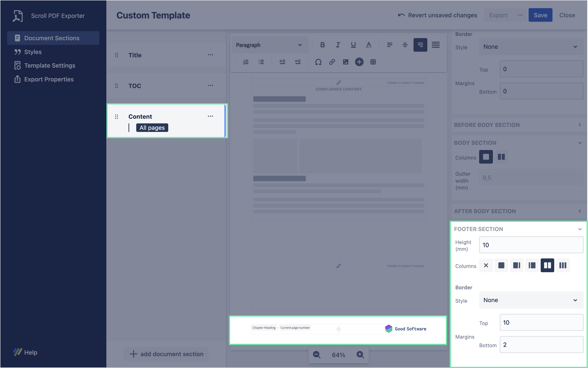588x368 pixels.
Task: Open Template Settings in sidebar
Action: (x=50, y=65)
